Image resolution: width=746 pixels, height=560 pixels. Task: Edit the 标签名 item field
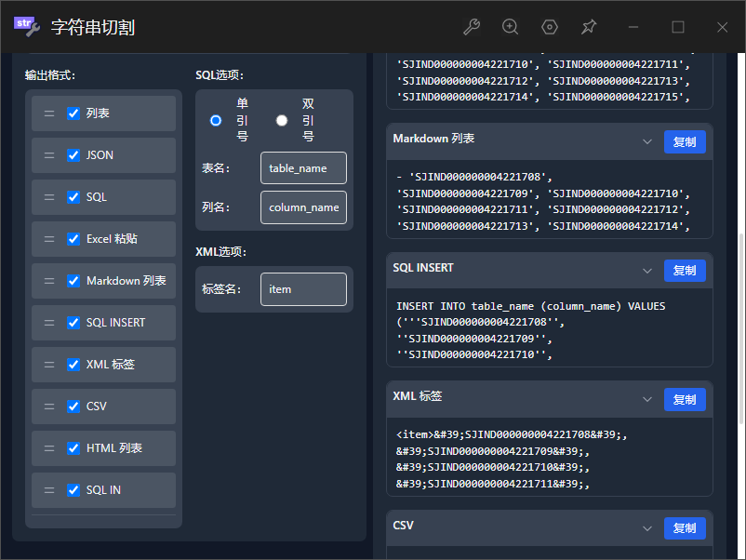(x=303, y=289)
